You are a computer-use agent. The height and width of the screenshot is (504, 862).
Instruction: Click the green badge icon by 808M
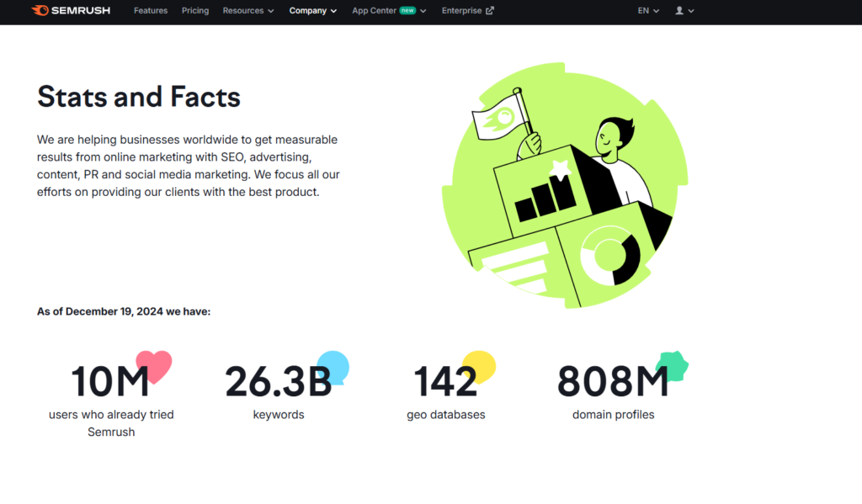(x=672, y=366)
